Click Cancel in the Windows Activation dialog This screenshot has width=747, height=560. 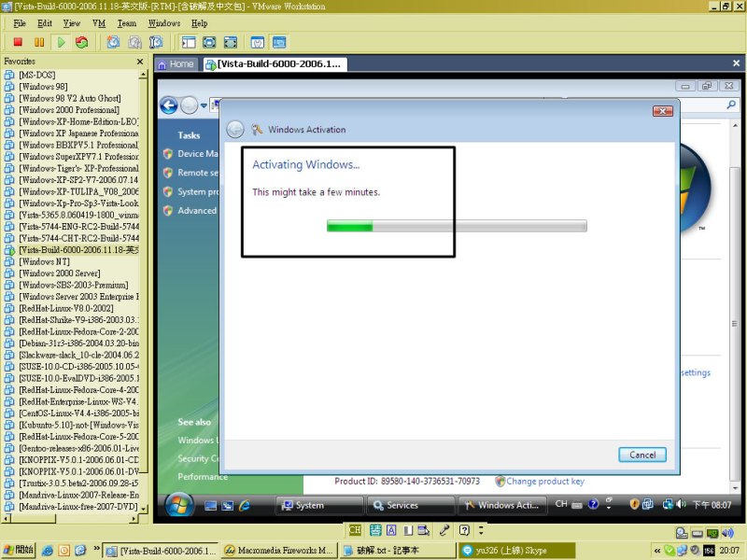(642, 455)
